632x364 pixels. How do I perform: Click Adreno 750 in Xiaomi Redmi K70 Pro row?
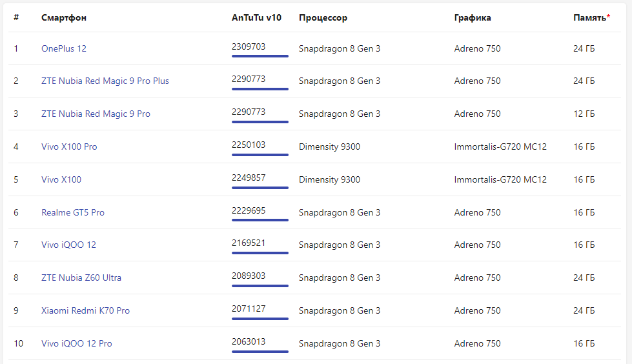click(477, 310)
